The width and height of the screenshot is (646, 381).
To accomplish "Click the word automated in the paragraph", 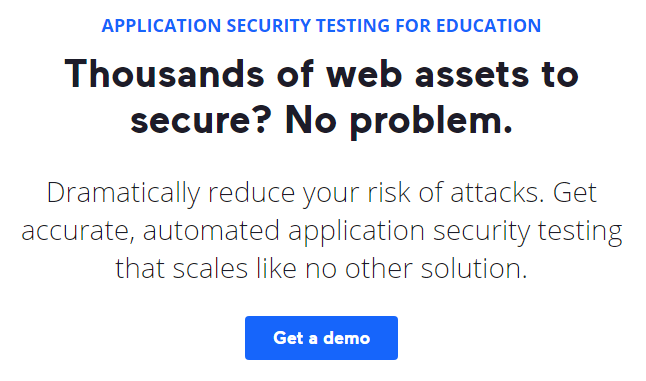I will click(x=211, y=231).
